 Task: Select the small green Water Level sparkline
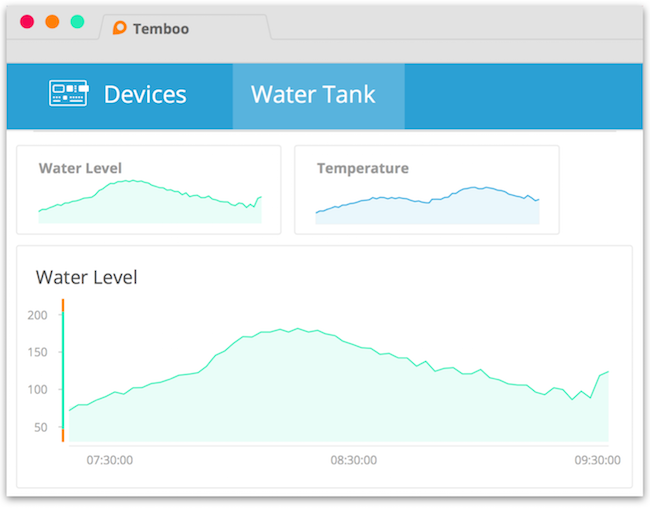(x=150, y=202)
